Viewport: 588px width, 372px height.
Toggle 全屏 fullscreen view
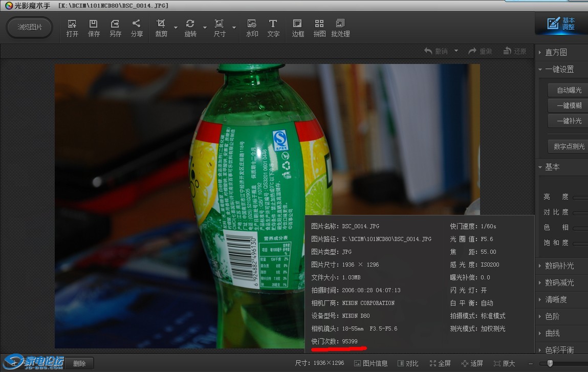click(x=440, y=363)
